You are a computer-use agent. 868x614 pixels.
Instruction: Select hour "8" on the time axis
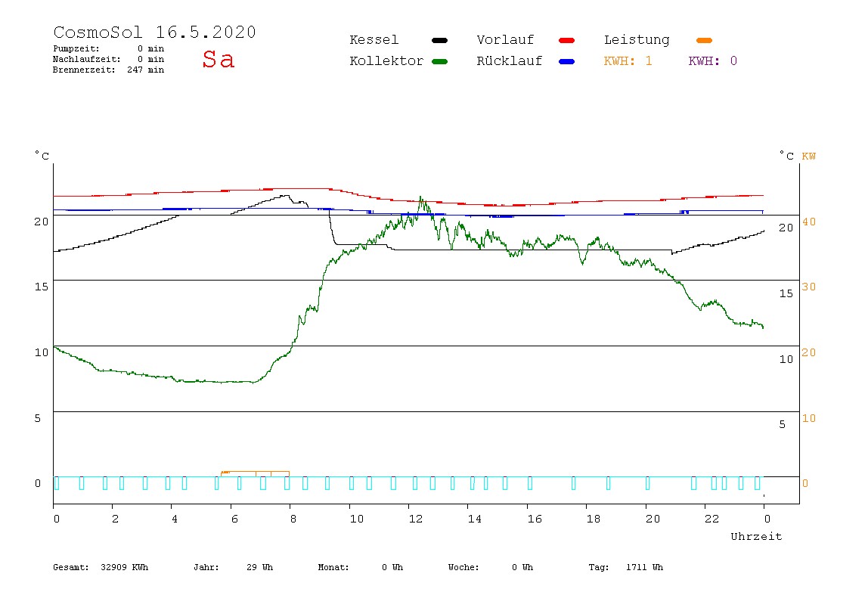(x=293, y=519)
